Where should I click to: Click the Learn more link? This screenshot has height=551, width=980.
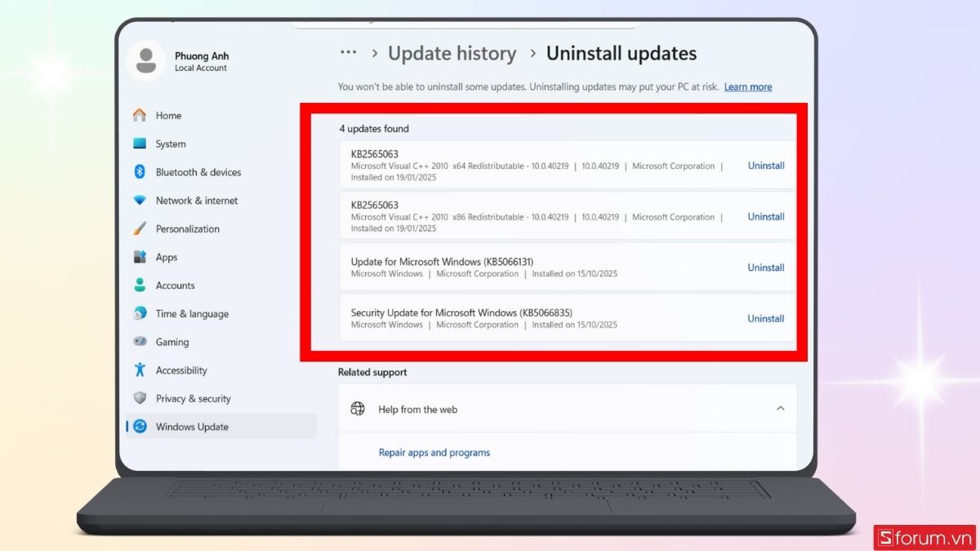pyautogui.click(x=748, y=87)
